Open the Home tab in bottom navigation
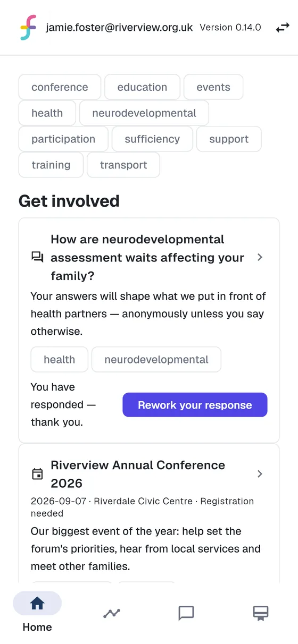This screenshot has width=298, height=644. click(x=37, y=612)
